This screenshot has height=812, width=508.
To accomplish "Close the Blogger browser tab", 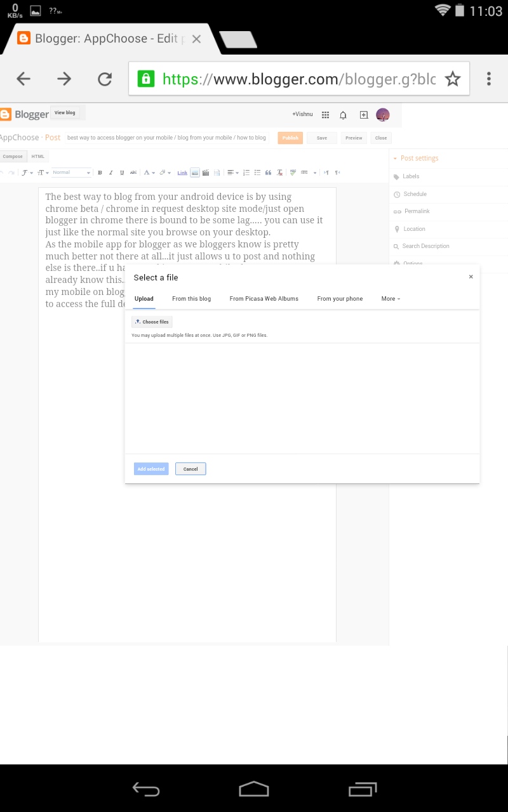I will click(196, 39).
